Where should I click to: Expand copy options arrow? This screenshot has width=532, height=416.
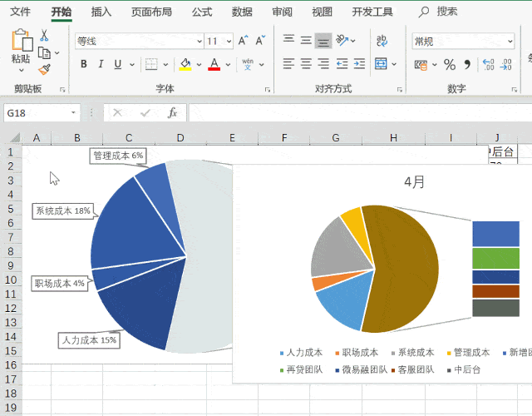pos(57,53)
